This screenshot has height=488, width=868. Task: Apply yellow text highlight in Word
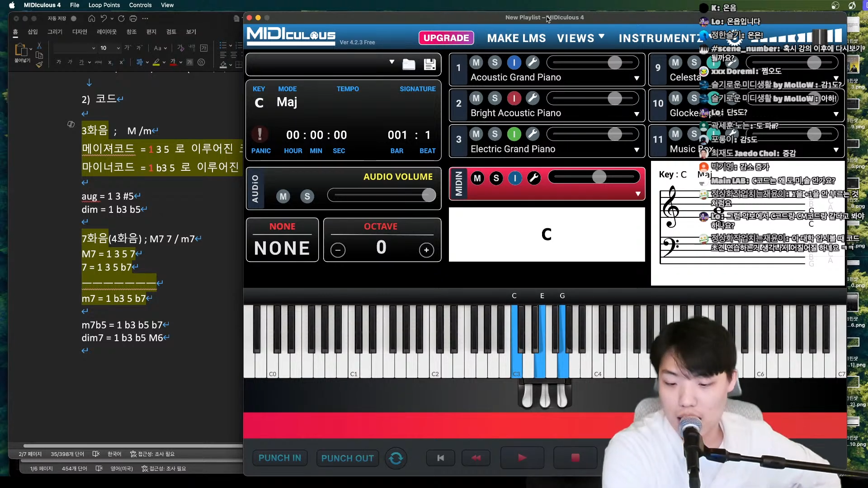click(x=156, y=62)
